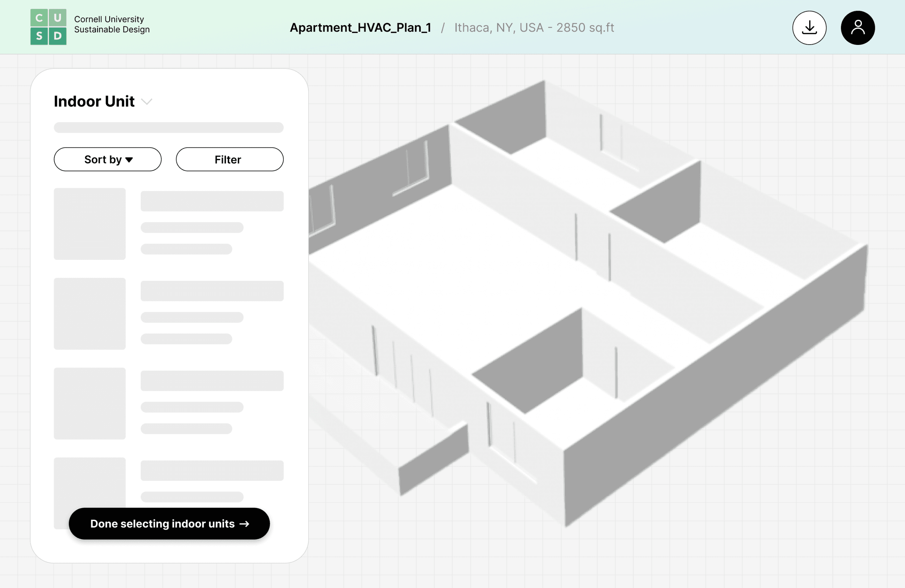Open the user profile icon

coord(858,28)
